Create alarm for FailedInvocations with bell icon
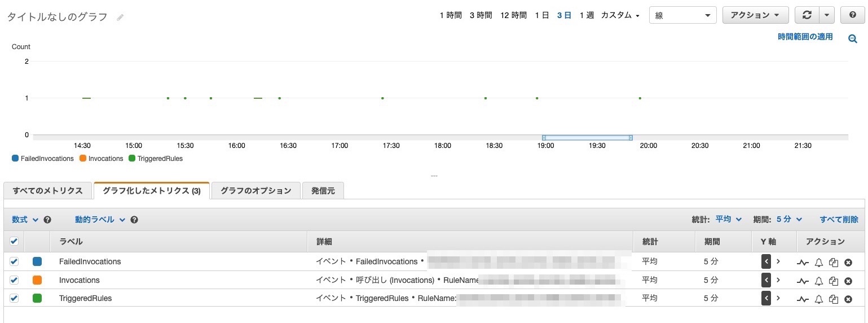The height and width of the screenshot is (323, 868). click(819, 262)
